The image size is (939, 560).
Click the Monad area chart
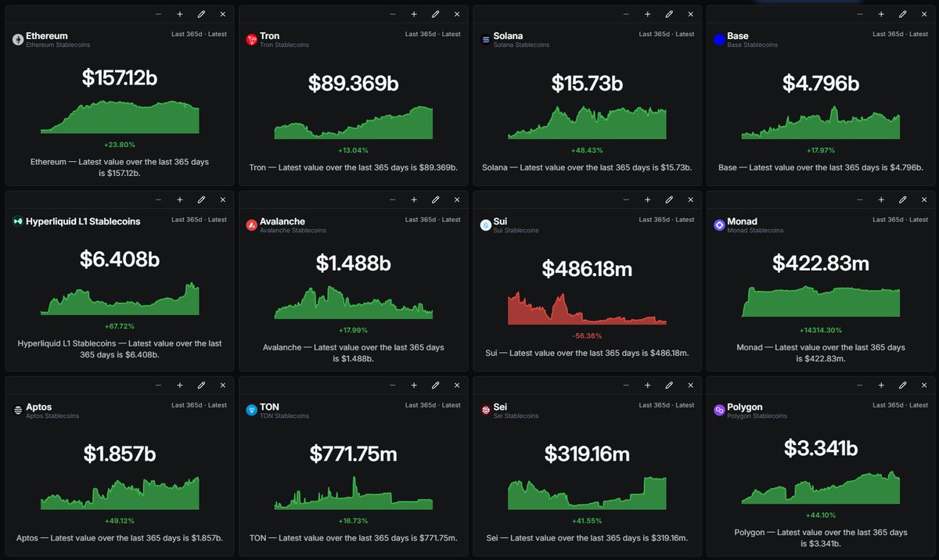click(x=821, y=302)
